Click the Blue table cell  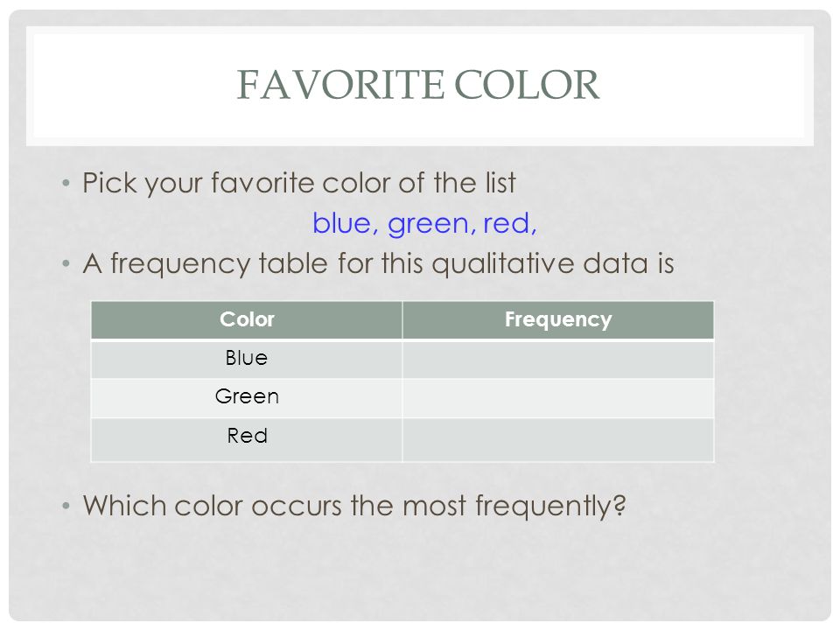pyautogui.click(x=247, y=359)
